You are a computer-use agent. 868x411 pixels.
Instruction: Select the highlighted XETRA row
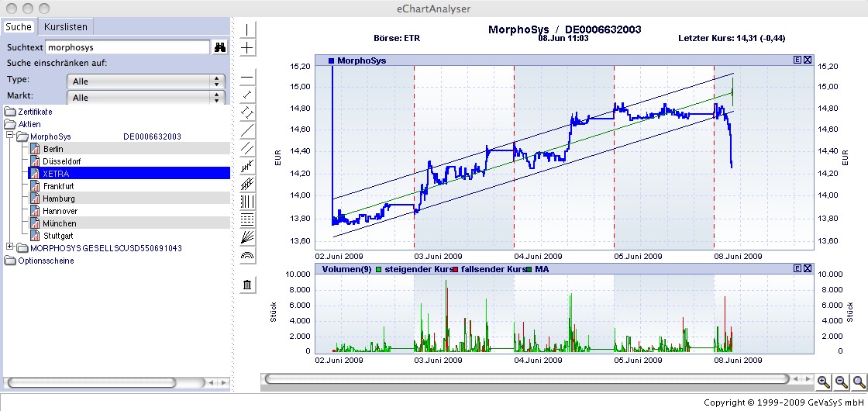click(129, 173)
